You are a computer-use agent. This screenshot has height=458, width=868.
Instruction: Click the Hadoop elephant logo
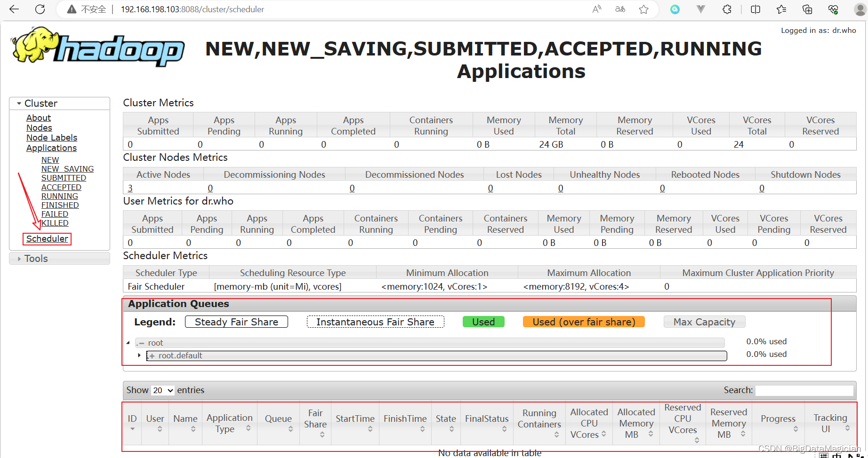click(x=98, y=46)
